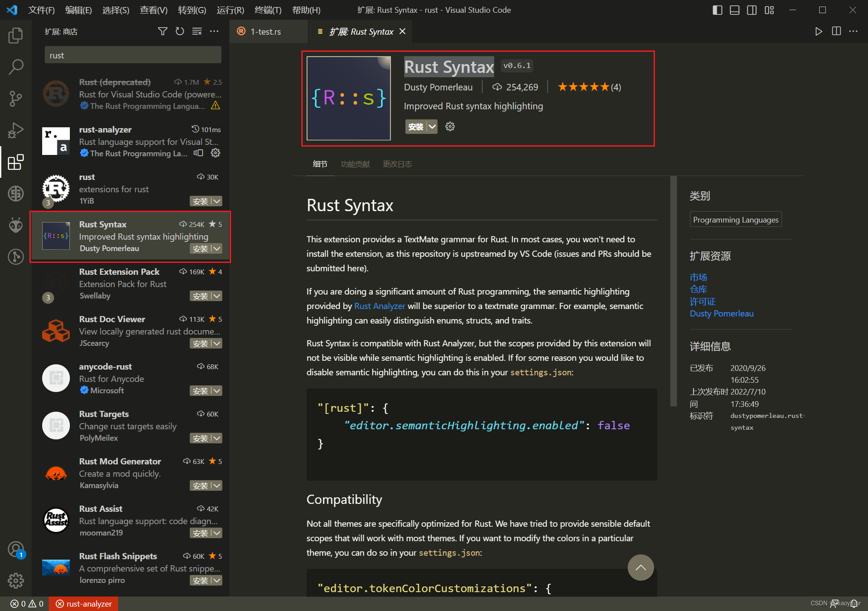Open install dropdown for Rust Syntax list item
The image size is (868, 611).
[217, 248]
